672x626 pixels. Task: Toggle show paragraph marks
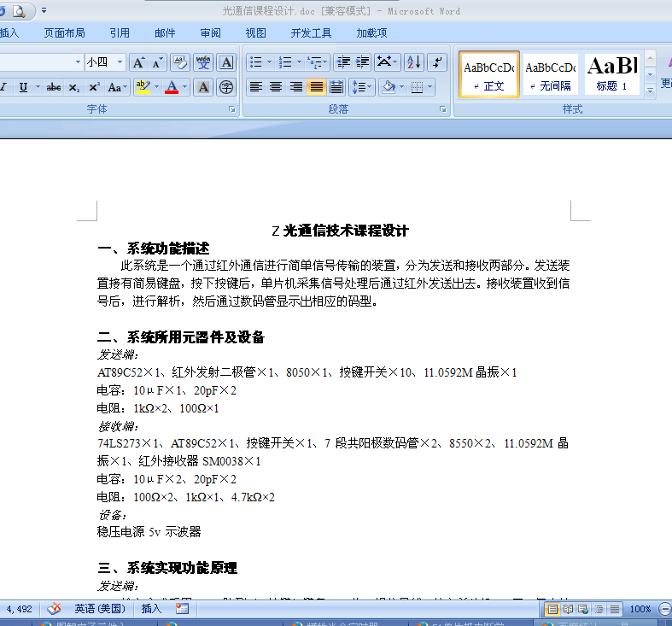(x=436, y=62)
